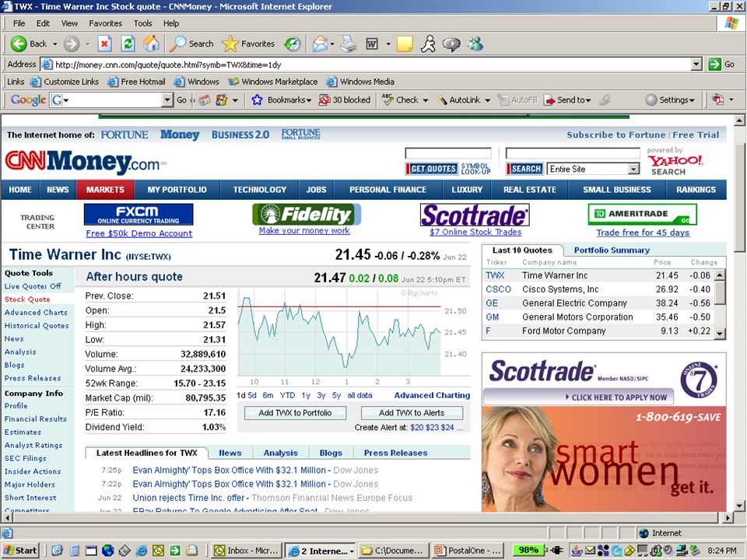Expand the Edit with Word dropdown arrow
Screen dimensions: 747x560
pos(388,44)
